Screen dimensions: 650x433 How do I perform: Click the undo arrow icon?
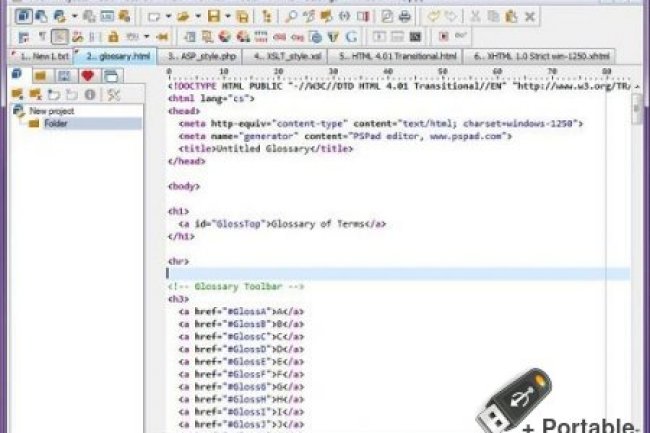tap(433, 17)
